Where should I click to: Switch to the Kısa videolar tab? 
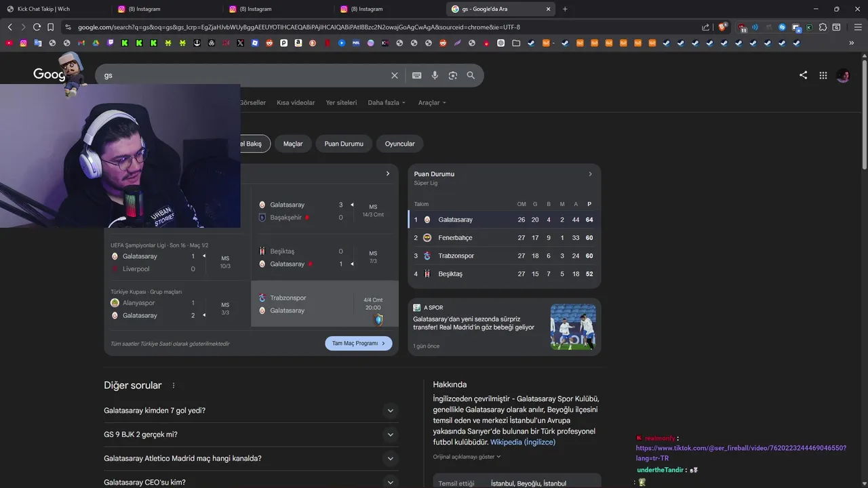tap(296, 103)
